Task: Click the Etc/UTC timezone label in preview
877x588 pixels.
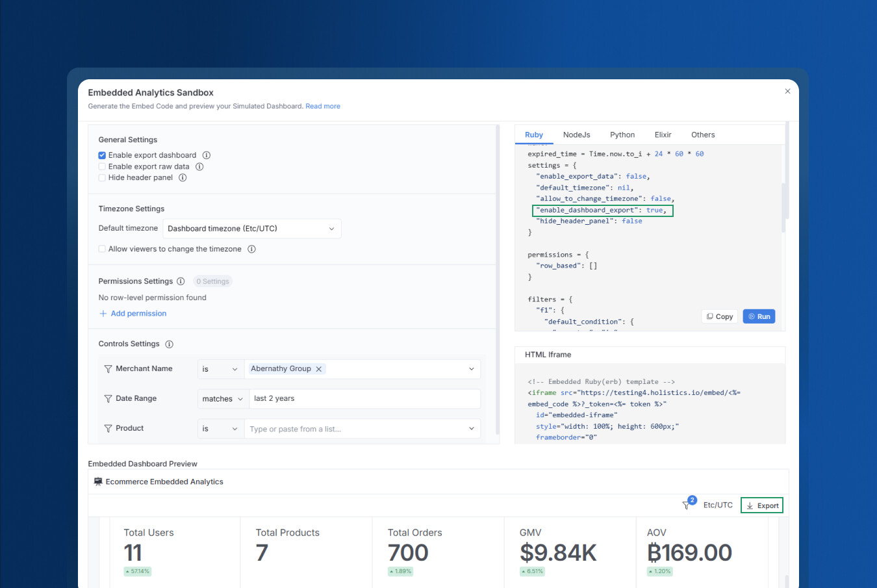Action: 718,505
